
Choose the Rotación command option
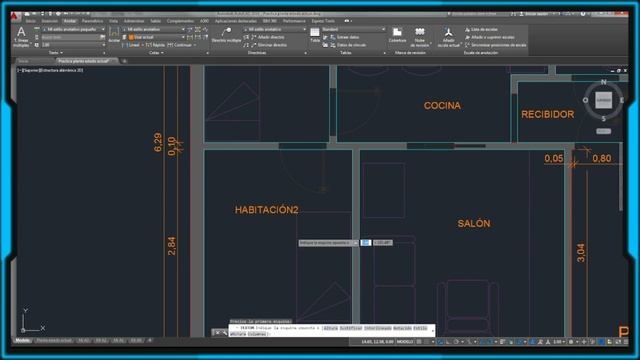pos(402,328)
